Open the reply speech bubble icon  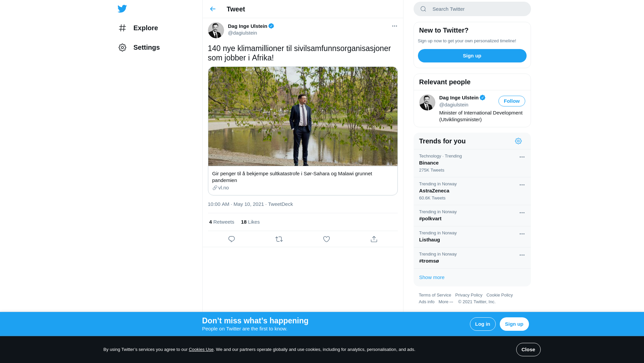point(231,239)
